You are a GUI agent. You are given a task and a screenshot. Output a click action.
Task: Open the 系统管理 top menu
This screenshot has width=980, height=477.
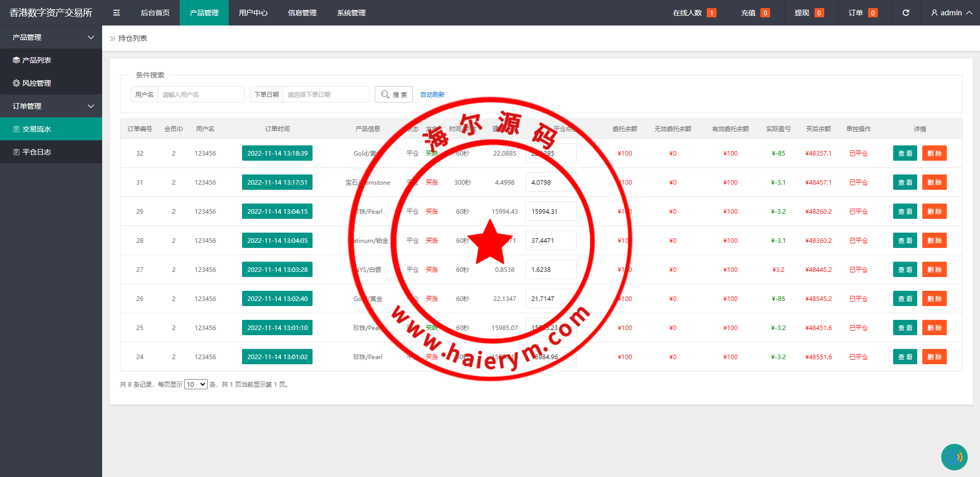tap(351, 13)
